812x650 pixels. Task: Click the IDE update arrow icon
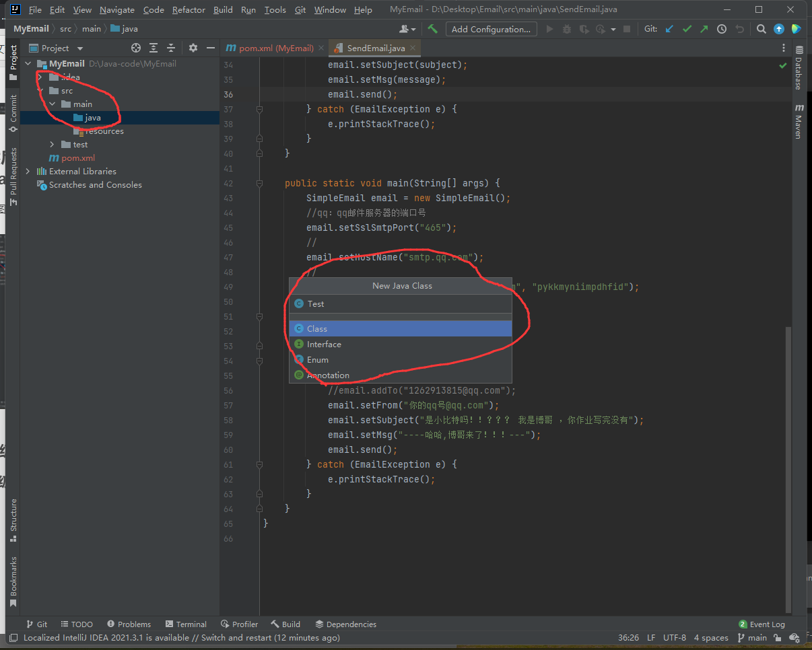pos(779,29)
